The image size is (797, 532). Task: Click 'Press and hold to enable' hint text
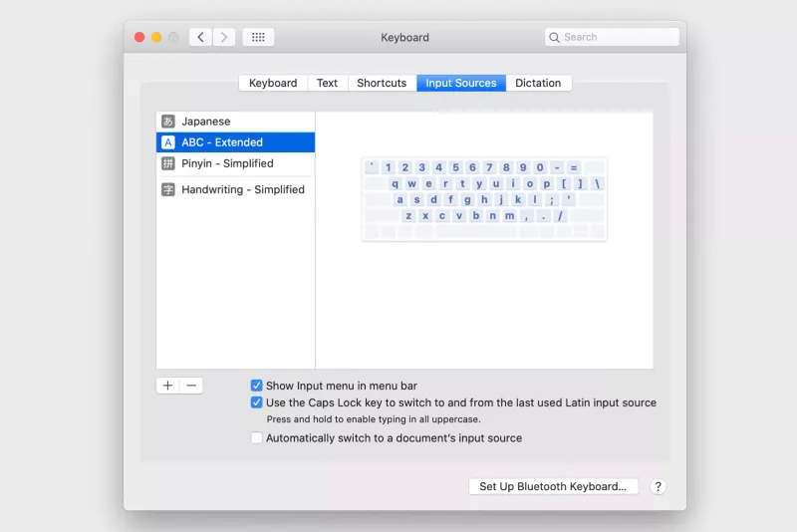(x=374, y=419)
